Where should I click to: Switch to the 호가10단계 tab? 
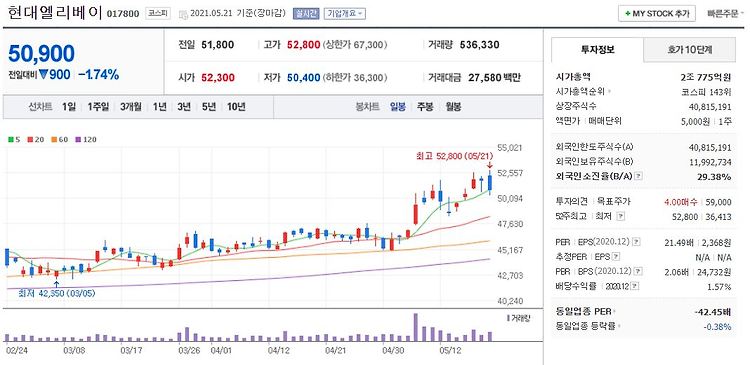click(x=689, y=49)
